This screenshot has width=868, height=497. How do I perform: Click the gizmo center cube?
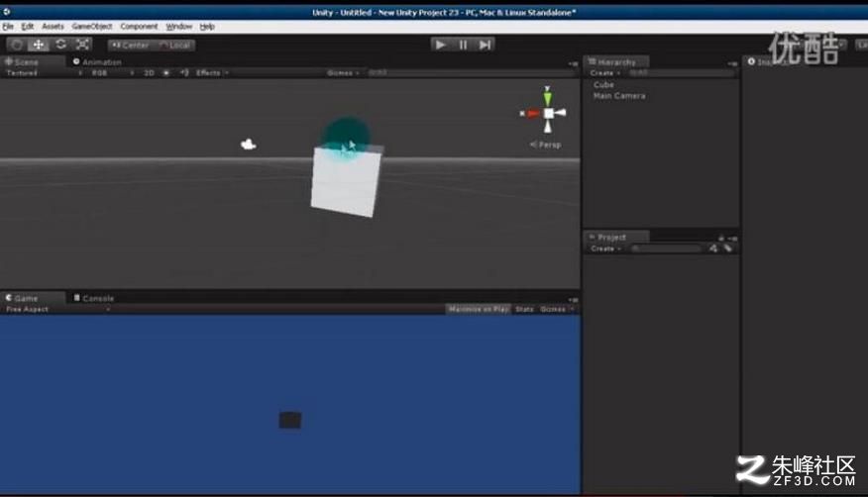pyautogui.click(x=548, y=113)
